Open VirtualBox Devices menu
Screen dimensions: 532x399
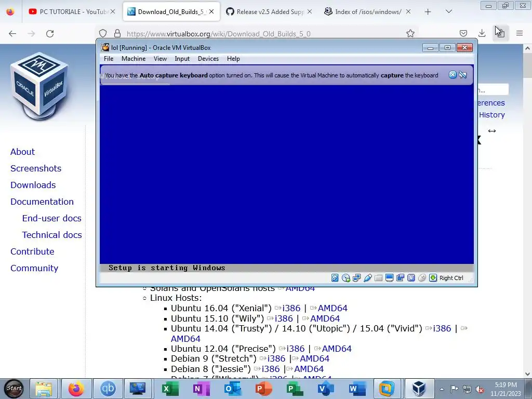pos(208,59)
